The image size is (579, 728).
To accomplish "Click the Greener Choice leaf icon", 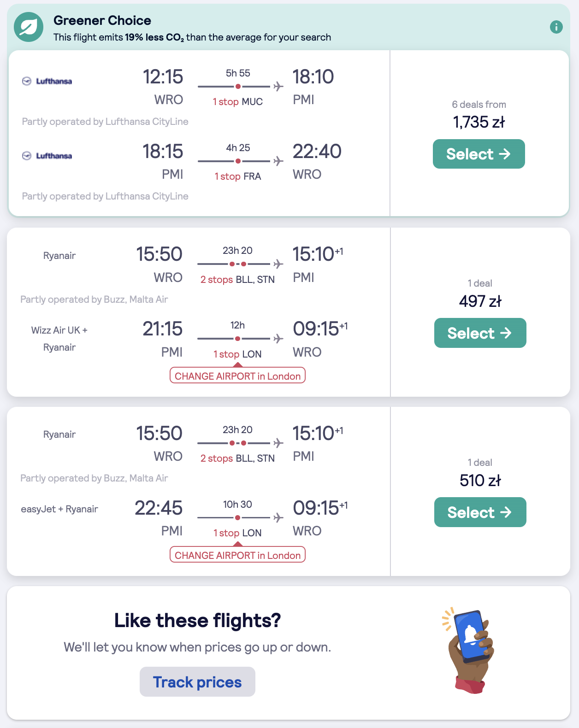I will (x=29, y=27).
